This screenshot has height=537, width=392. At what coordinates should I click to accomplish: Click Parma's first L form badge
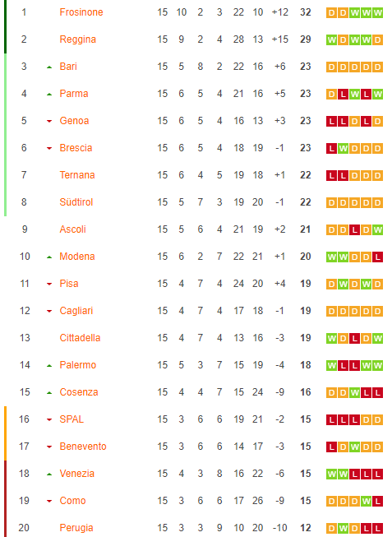pos(343,95)
